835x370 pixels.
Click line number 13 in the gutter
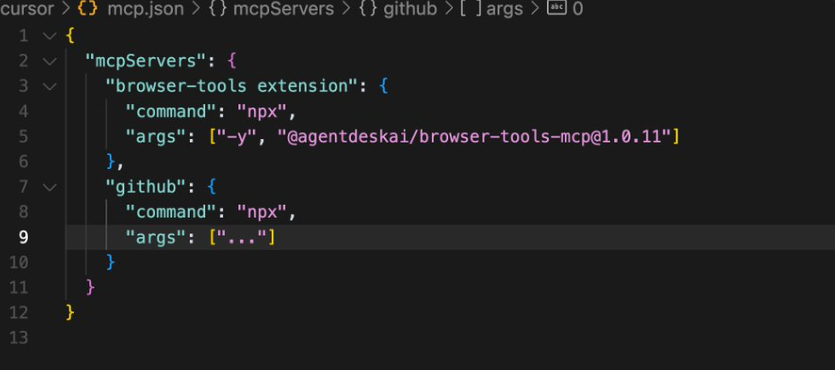point(18,338)
